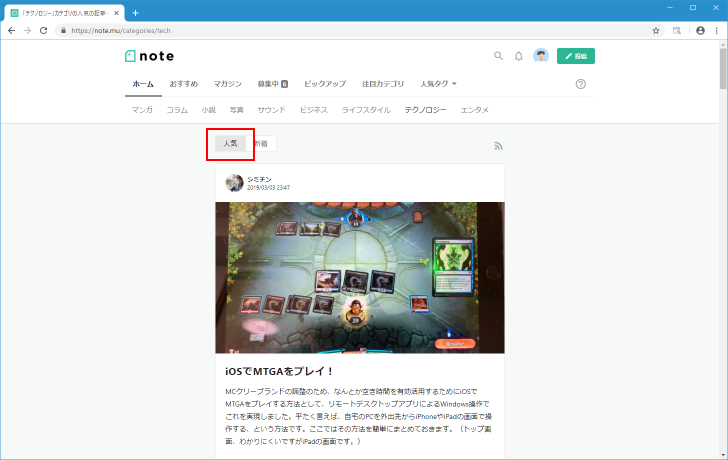
Task: Open the Chrome profile icon
Action: click(700, 31)
